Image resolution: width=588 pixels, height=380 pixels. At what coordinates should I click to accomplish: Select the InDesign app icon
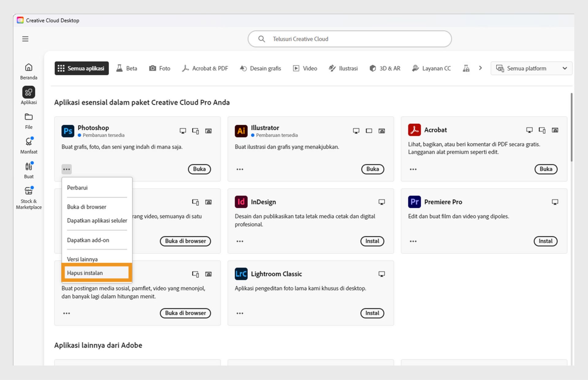(x=241, y=202)
